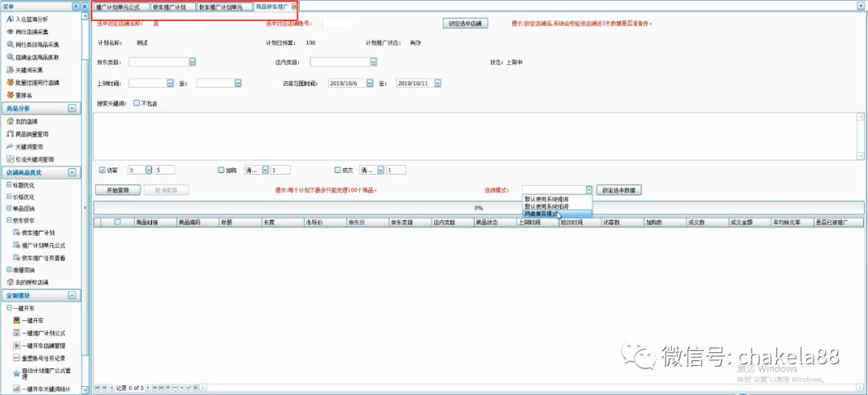Choose the first 默认使用系统 option in list
868x395 pixels.
(558, 199)
